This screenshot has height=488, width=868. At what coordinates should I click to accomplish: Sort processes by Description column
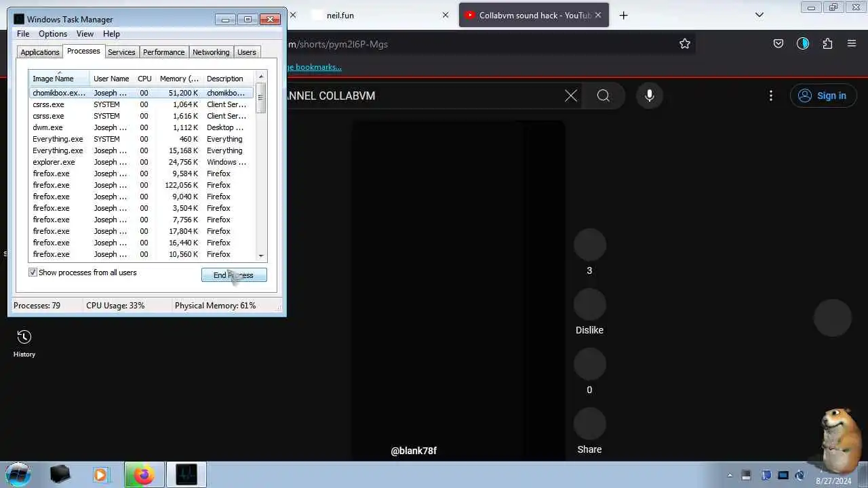[229, 79]
